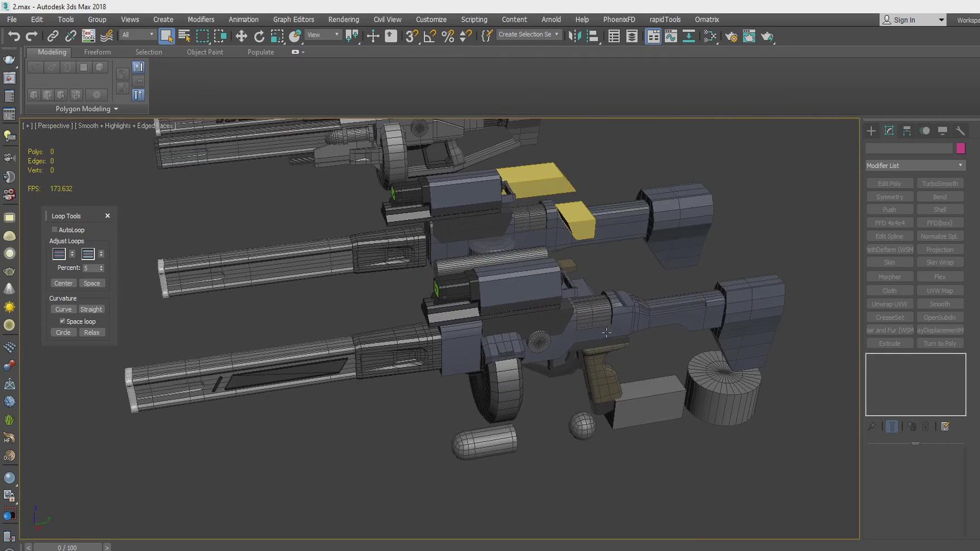Activate the Select and Scale tool
980x551 pixels.
tap(277, 36)
